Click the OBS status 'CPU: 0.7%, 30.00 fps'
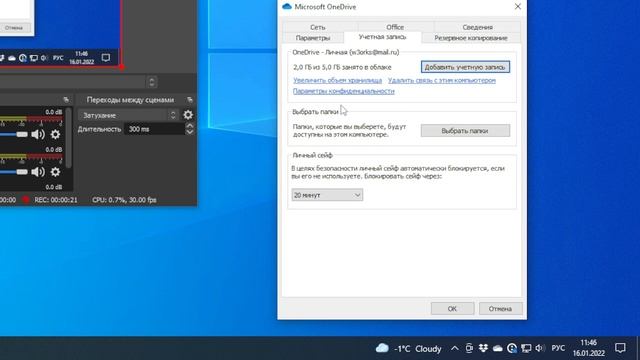 pos(124,200)
